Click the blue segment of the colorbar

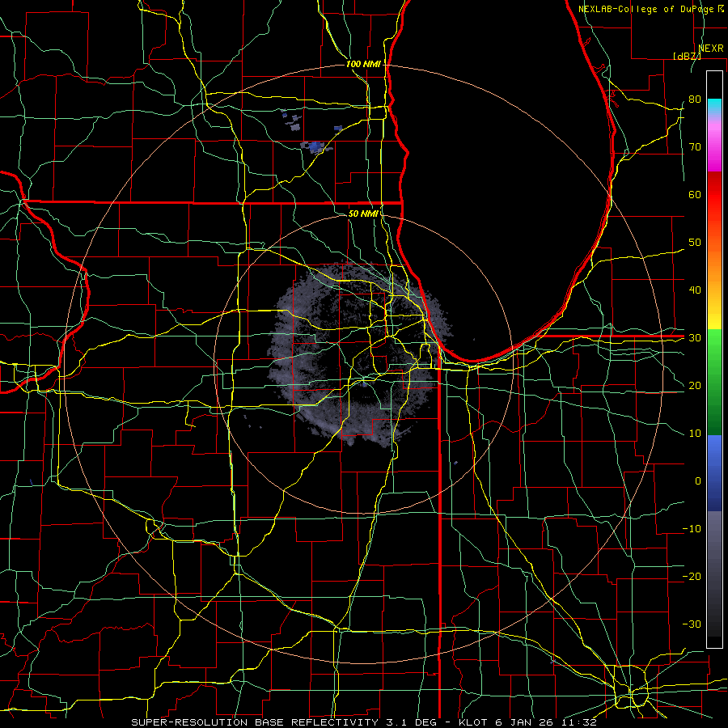pyautogui.click(x=714, y=473)
